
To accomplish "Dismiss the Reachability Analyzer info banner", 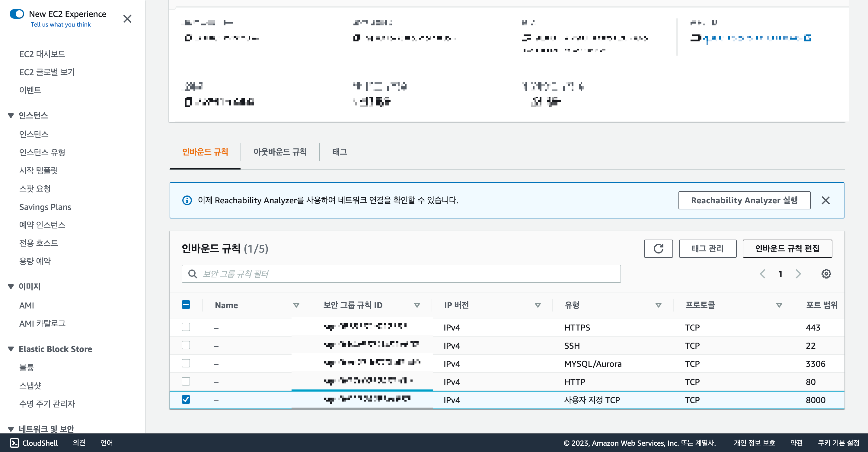I will point(825,200).
